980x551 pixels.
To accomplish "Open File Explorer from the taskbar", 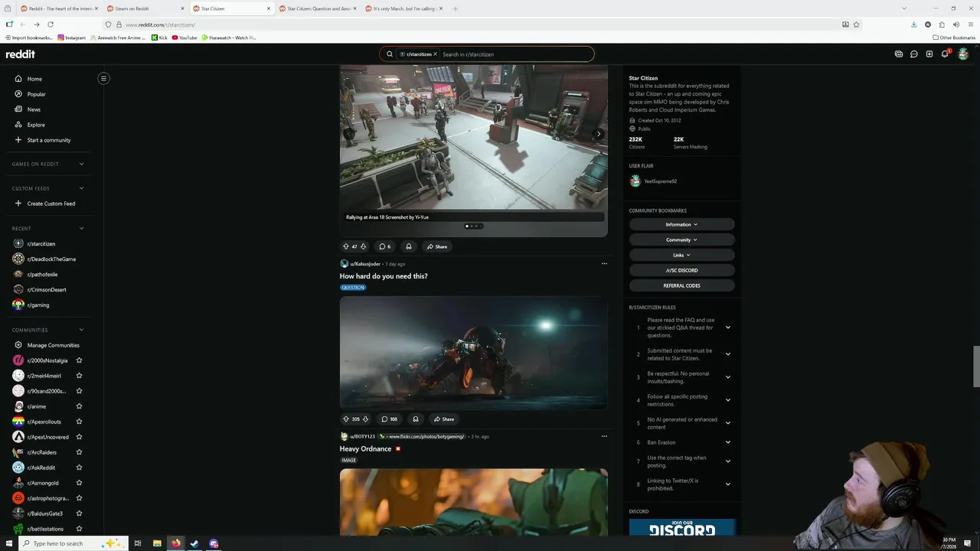I will pyautogui.click(x=157, y=543).
